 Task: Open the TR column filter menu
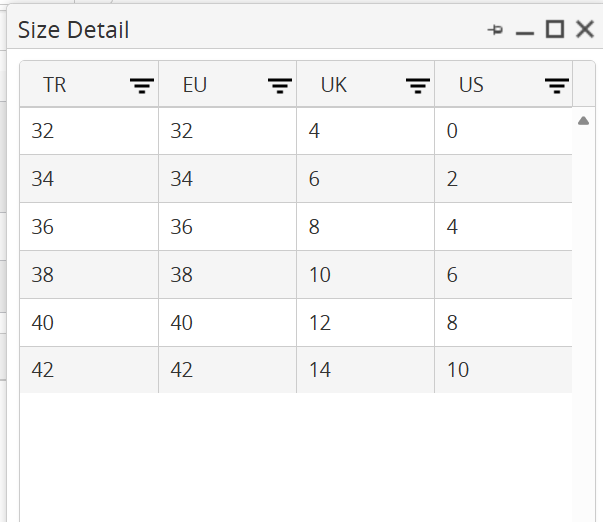tap(143, 86)
